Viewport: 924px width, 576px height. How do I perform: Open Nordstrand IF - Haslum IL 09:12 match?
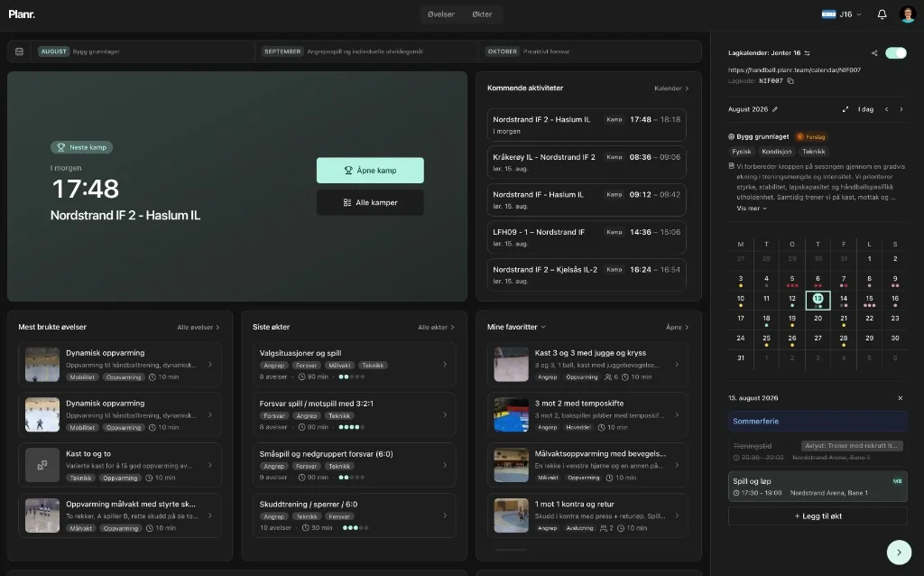point(587,200)
